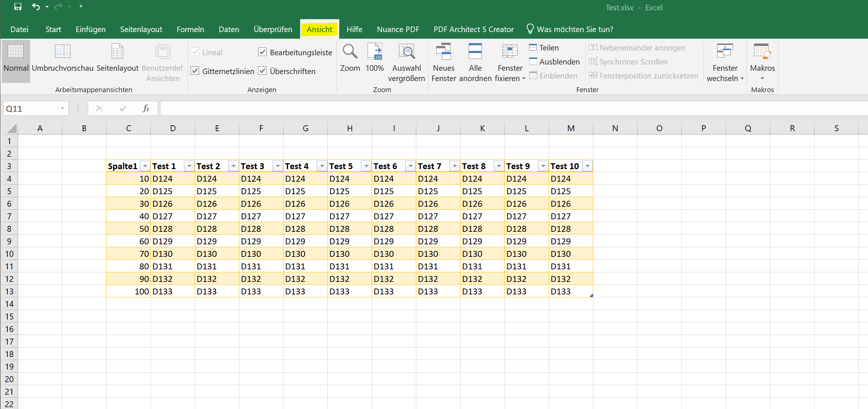868x409 pixels.
Task: Click Alle anordnen
Action: point(475,63)
